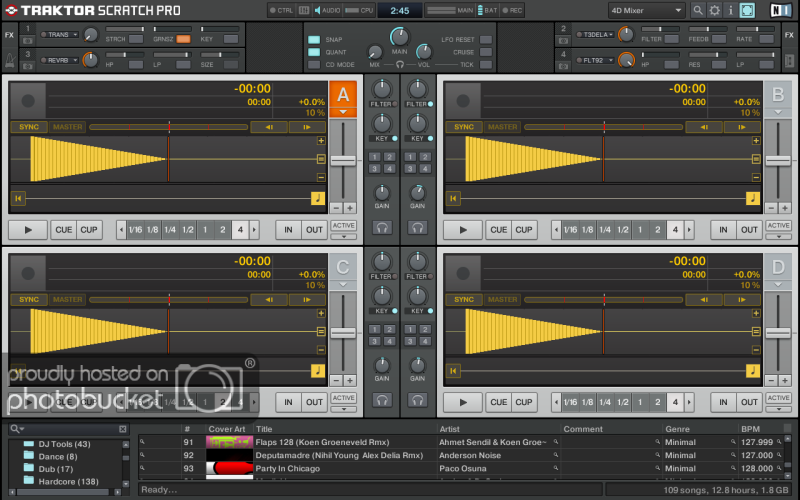Click deck A play button
The width and height of the screenshot is (800, 500).
pyautogui.click(x=28, y=230)
